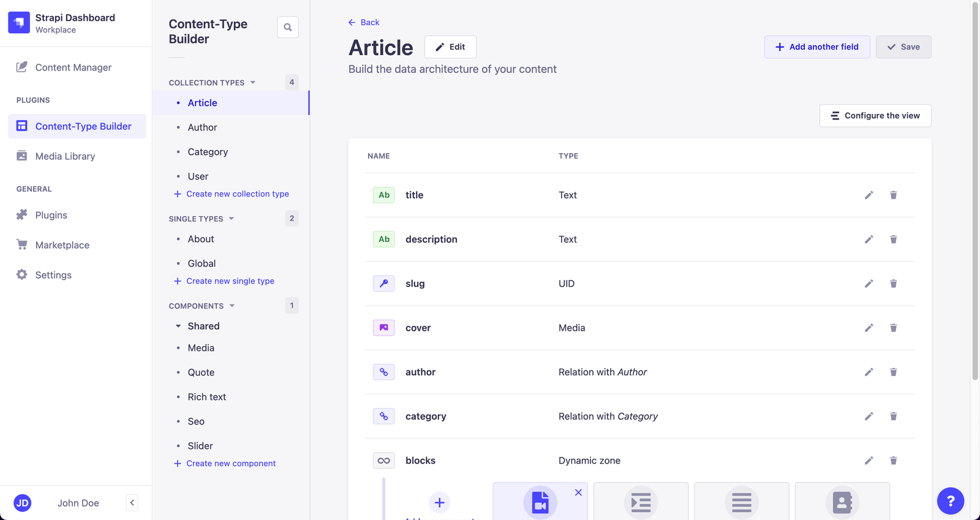Select Content-Type Builder plugin
980x520 pixels.
click(x=77, y=126)
